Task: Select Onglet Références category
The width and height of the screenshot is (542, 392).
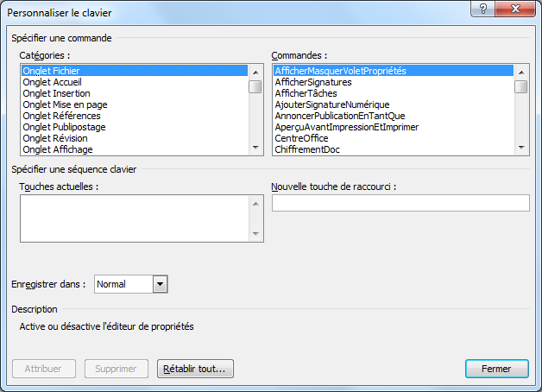Action: point(135,116)
